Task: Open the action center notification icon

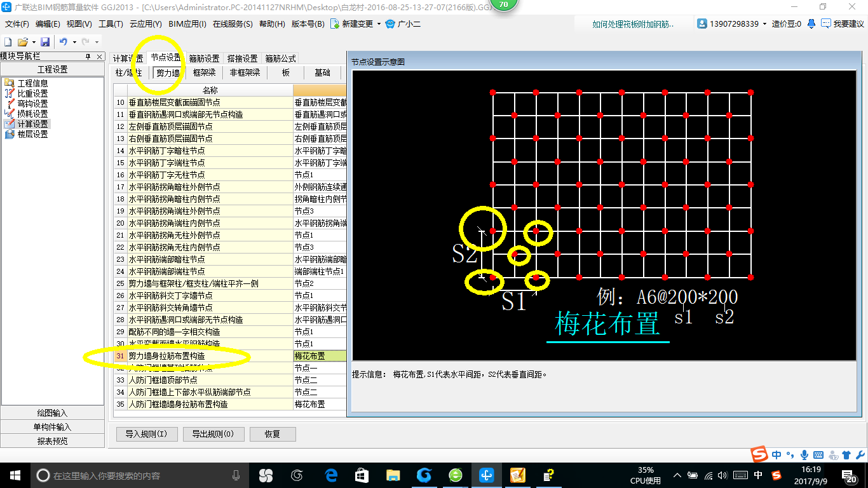Action: (x=850, y=475)
